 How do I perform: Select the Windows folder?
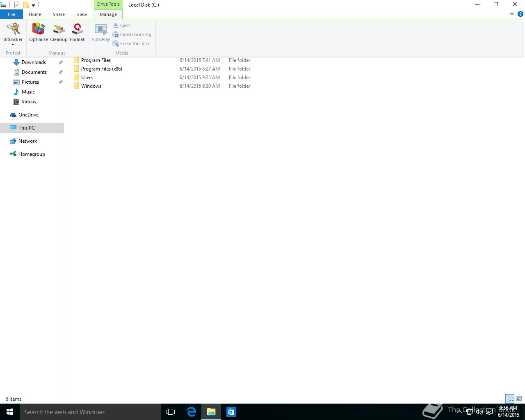91,86
